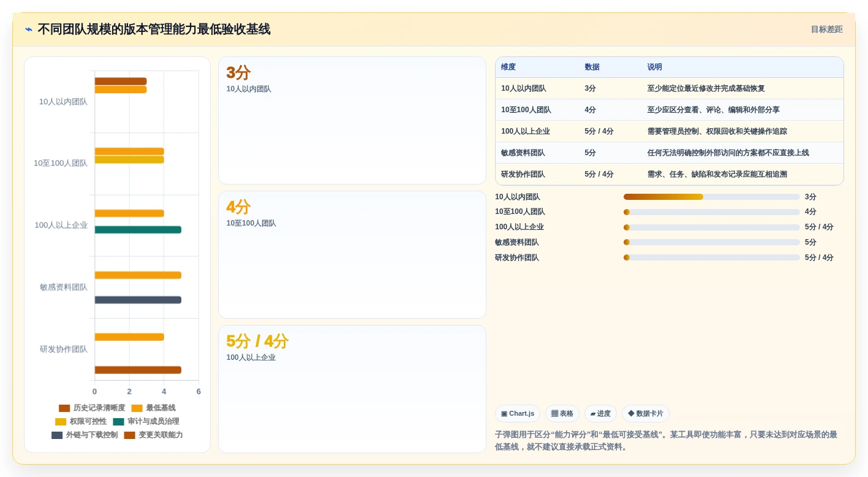Click the 目标差距 label in the header
Viewport: 868px width, 477px height.
[x=826, y=29]
